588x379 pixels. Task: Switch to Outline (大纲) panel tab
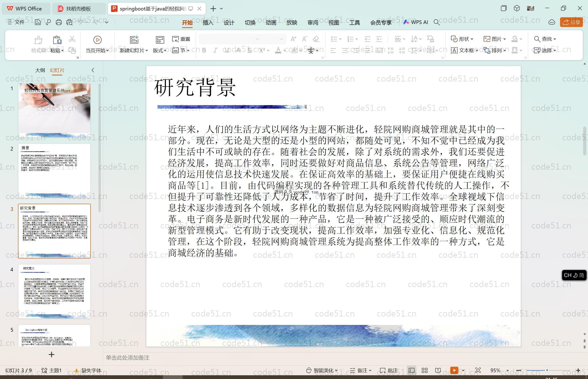pos(40,70)
